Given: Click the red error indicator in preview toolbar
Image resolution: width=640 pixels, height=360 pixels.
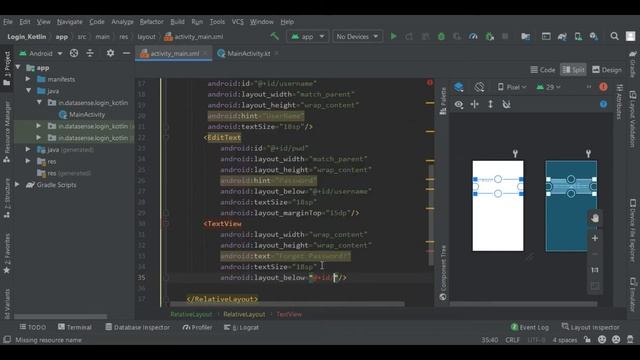Looking at the screenshot, I should (603, 87).
